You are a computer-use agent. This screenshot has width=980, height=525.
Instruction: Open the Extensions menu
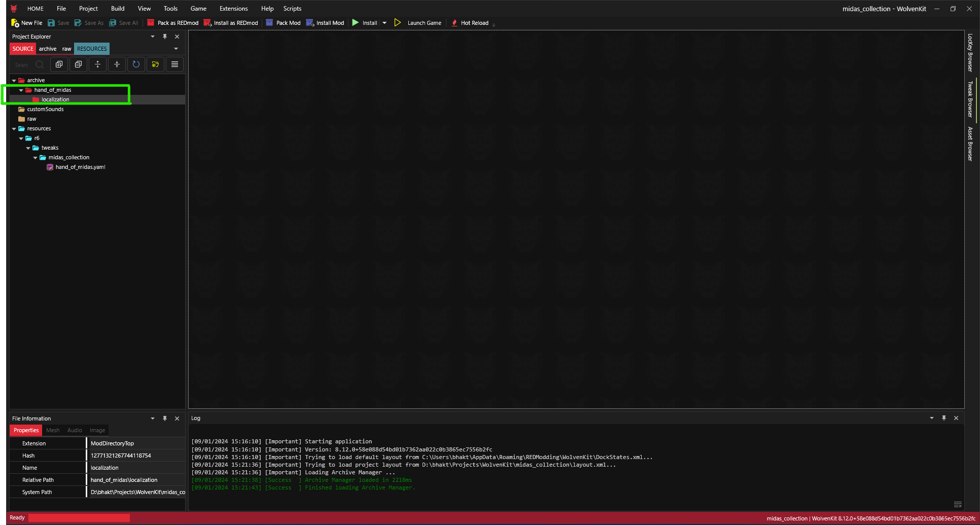(233, 9)
